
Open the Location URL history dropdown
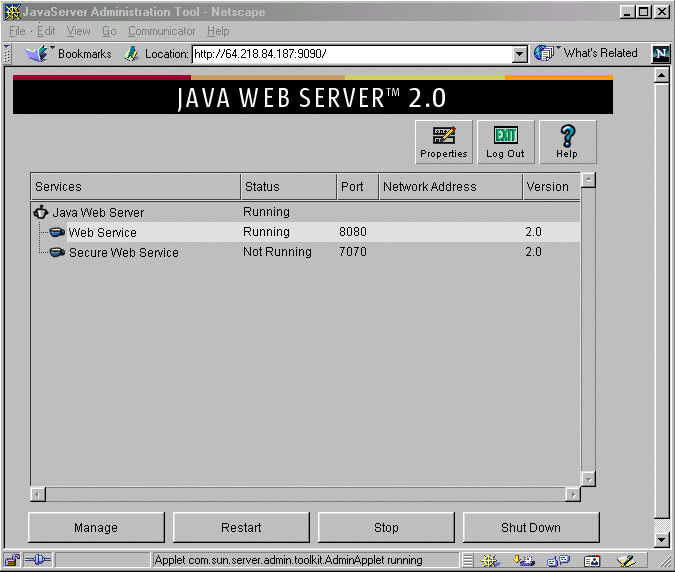click(x=520, y=54)
